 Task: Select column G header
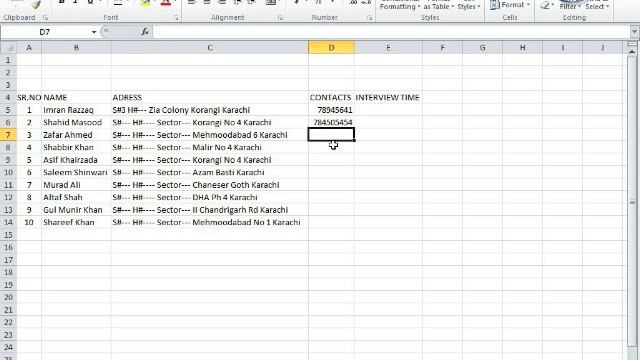pyautogui.click(x=482, y=48)
